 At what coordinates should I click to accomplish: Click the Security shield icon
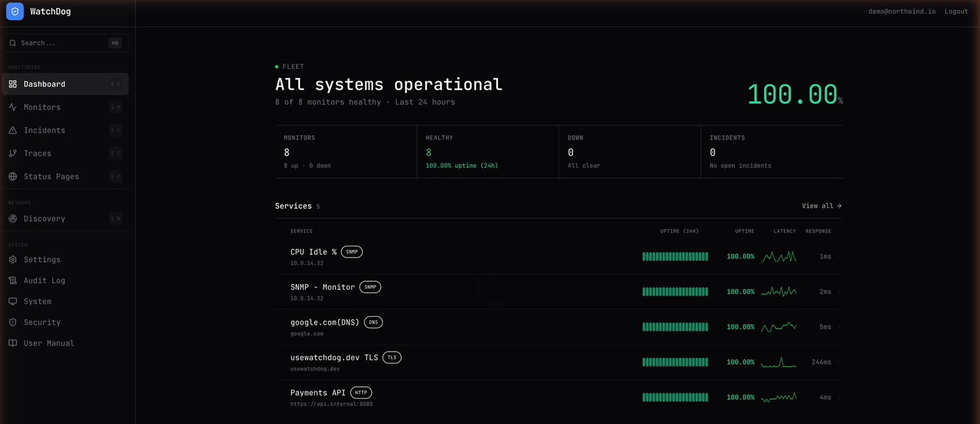pos(13,322)
